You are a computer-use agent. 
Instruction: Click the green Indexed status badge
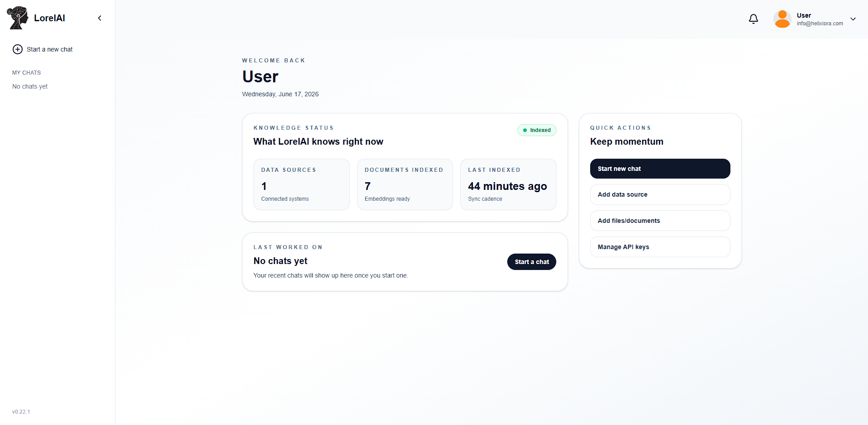pyautogui.click(x=537, y=130)
